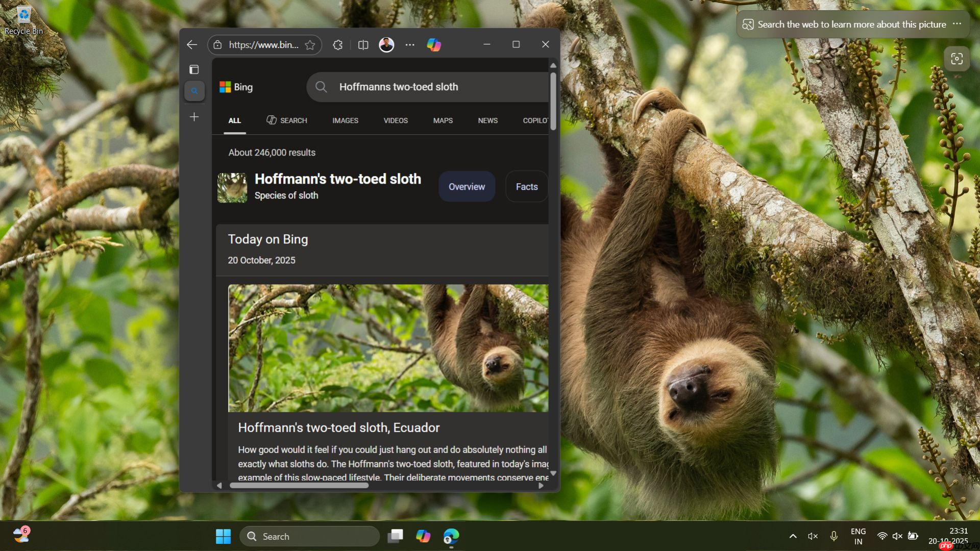Open Copilot from the Edge toolbar
Screen dimensions: 980x551
point(433,45)
